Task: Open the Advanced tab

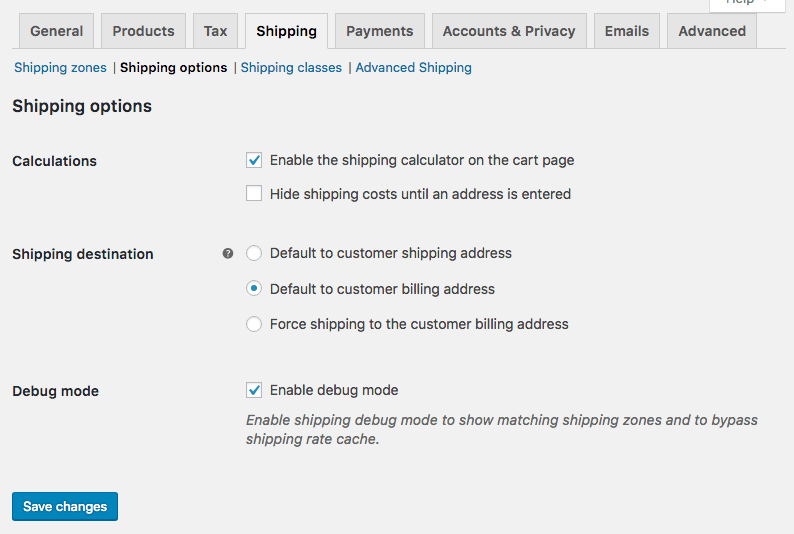Action: pos(712,31)
